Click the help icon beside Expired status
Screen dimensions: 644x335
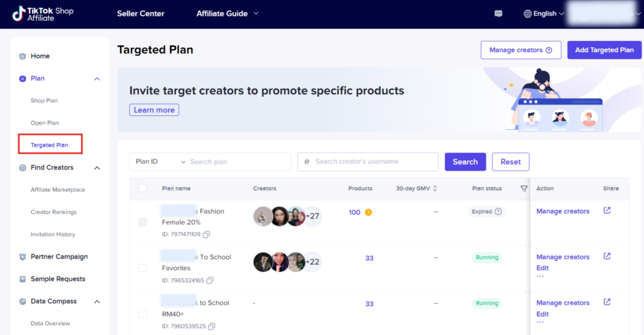pos(498,212)
